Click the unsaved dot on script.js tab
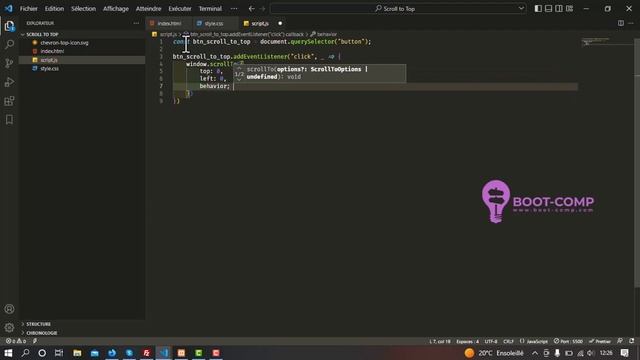The width and height of the screenshot is (640, 360). tap(280, 23)
